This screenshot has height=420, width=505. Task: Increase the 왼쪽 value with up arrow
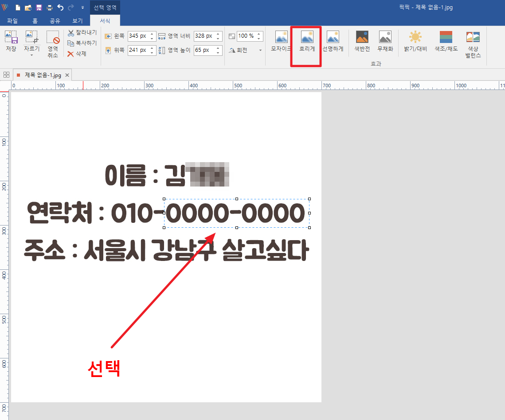152,34
